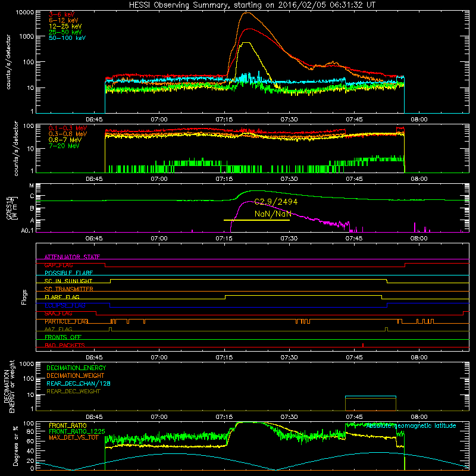
Task: Click the SC_IN_SUNLIGHT flag label
Action: (x=68, y=281)
